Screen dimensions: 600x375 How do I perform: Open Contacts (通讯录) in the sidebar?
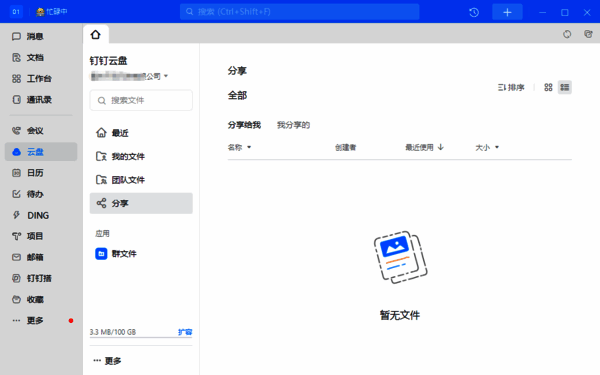(31, 100)
